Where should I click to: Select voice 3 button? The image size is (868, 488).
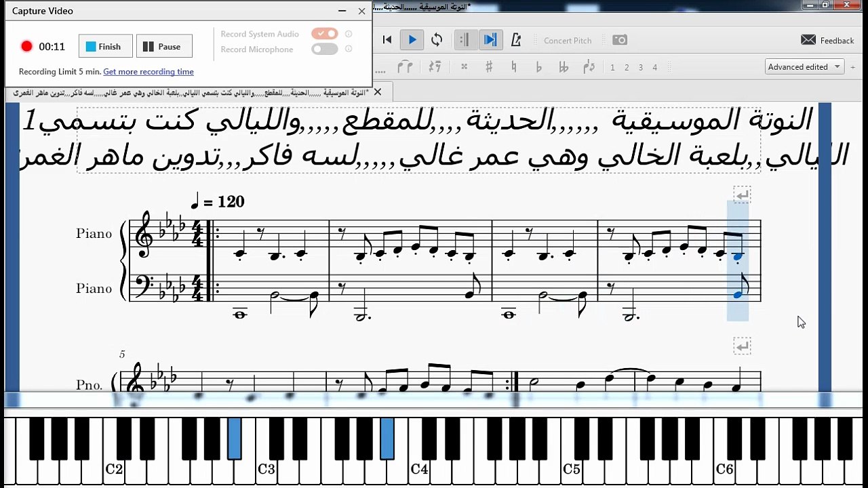[641, 68]
